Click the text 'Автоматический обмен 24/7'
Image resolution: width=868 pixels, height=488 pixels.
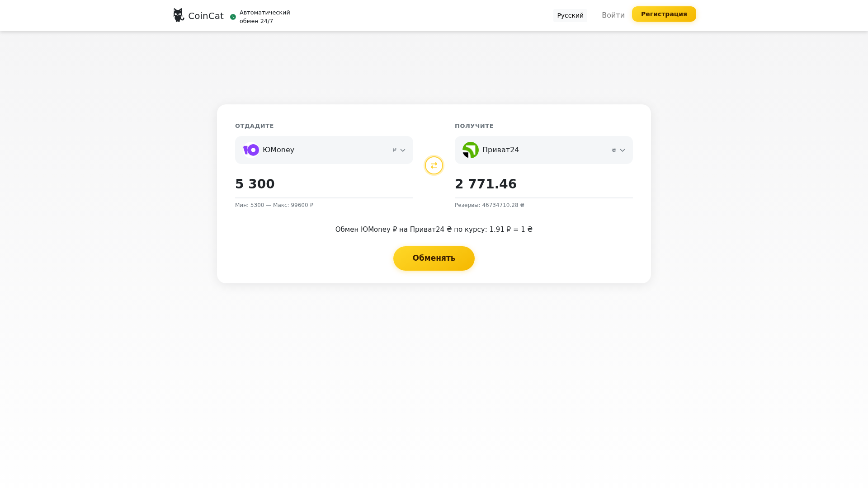264,17
